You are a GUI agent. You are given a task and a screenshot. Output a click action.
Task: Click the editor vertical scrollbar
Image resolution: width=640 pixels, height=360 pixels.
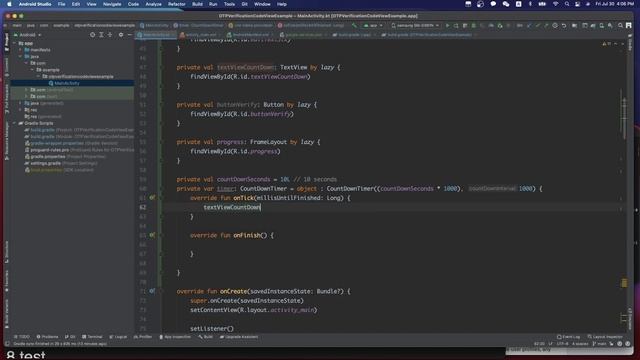pyautogui.click(x=624, y=115)
